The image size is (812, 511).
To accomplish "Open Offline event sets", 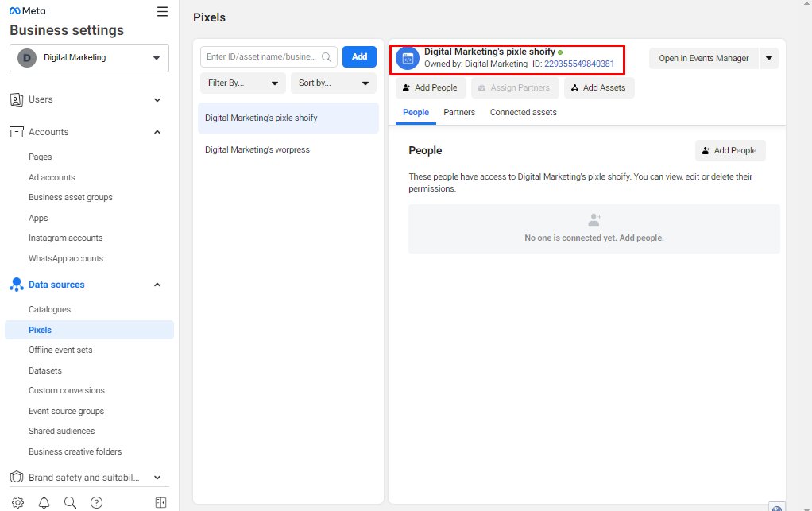I will (60, 350).
